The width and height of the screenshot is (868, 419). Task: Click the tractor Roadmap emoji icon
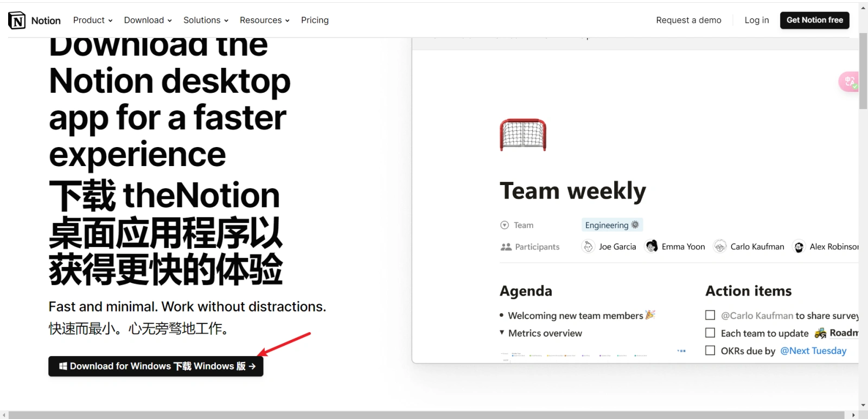[x=820, y=333]
